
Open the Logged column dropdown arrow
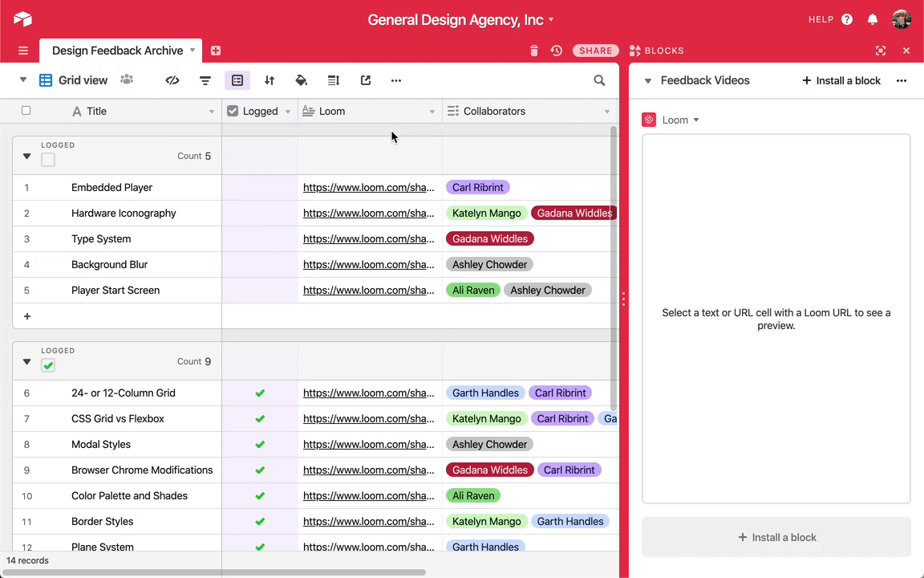coord(288,112)
